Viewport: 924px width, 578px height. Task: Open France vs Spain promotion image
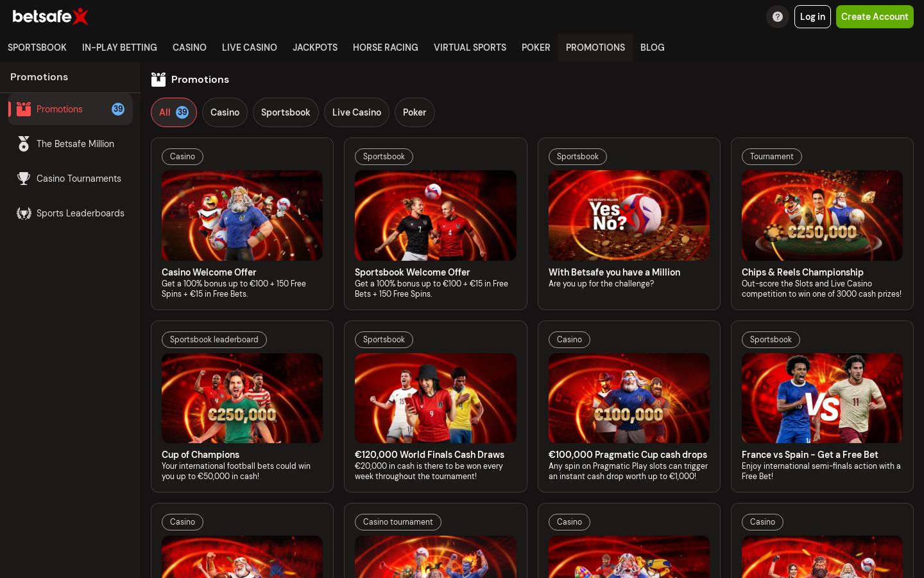822,398
